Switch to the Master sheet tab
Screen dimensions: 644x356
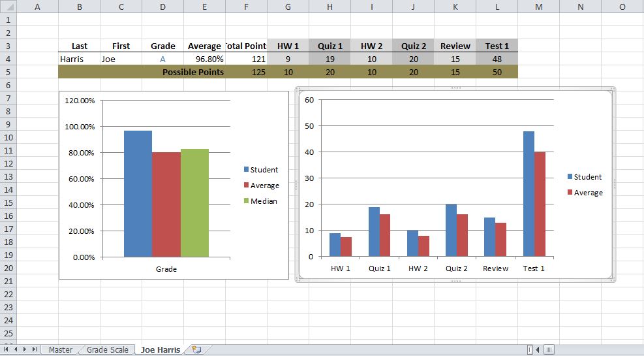(x=61, y=350)
